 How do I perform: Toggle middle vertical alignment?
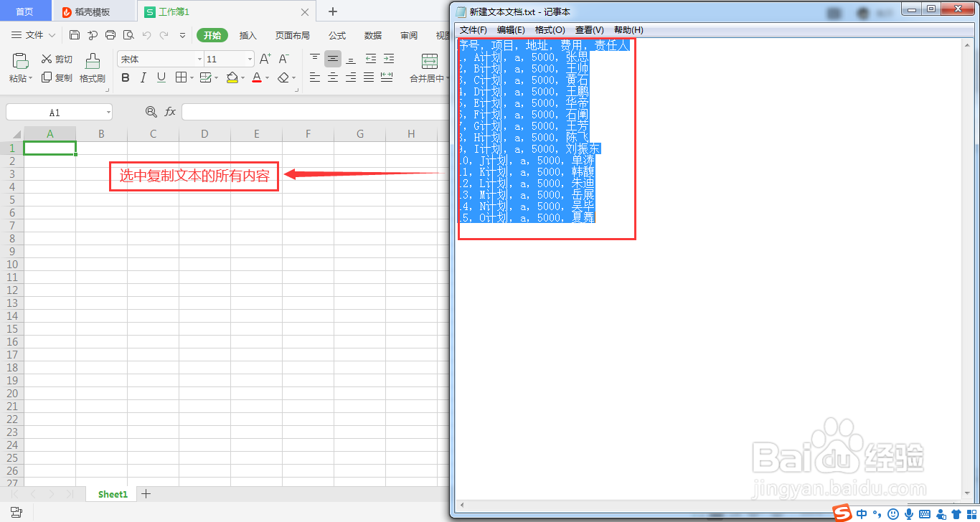[333, 59]
